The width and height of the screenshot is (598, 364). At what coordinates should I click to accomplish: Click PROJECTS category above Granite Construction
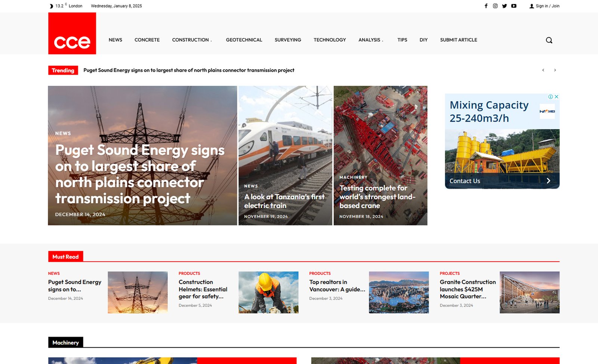point(450,274)
